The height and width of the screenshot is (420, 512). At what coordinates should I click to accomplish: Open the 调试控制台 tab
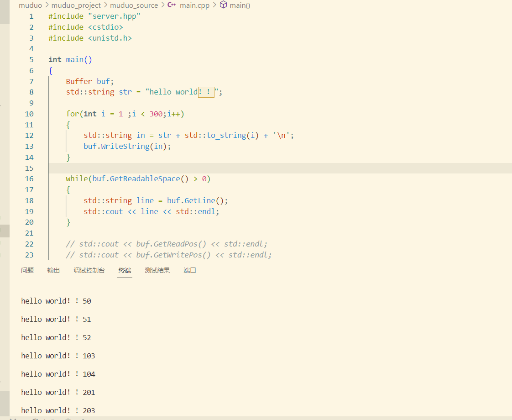coord(89,270)
